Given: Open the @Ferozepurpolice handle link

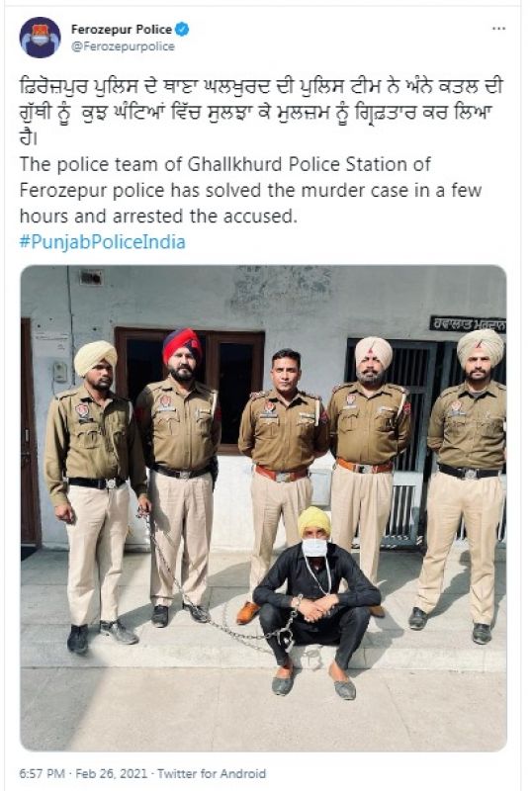Looking at the screenshot, I should tap(123, 46).
